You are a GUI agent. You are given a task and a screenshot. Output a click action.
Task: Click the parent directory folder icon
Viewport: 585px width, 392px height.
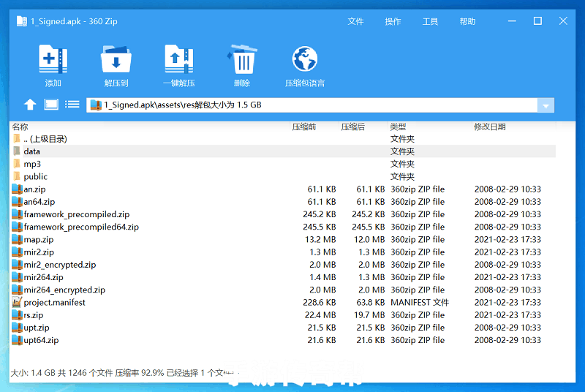16,139
